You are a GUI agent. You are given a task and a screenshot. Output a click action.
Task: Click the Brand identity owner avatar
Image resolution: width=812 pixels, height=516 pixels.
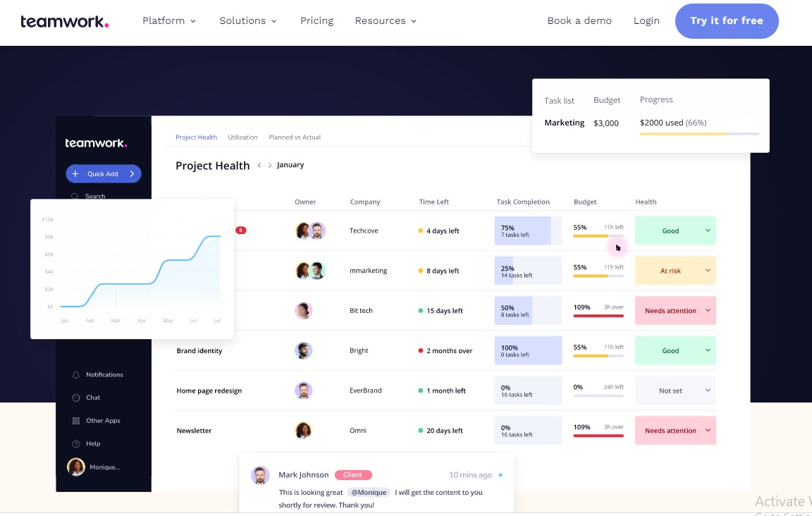tap(304, 350)
